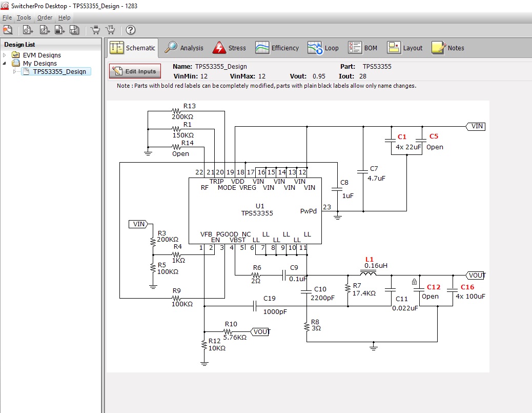532x413 pixels.
Task: Click the C9 capacitor label
Action: (x=294, y=268)
